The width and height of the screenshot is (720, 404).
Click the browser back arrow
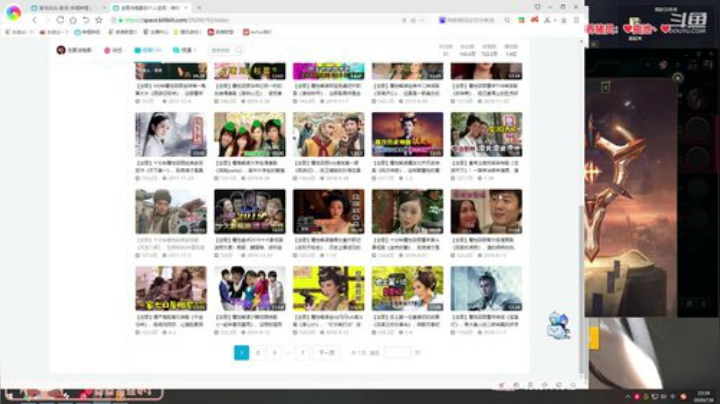[34, 20]
